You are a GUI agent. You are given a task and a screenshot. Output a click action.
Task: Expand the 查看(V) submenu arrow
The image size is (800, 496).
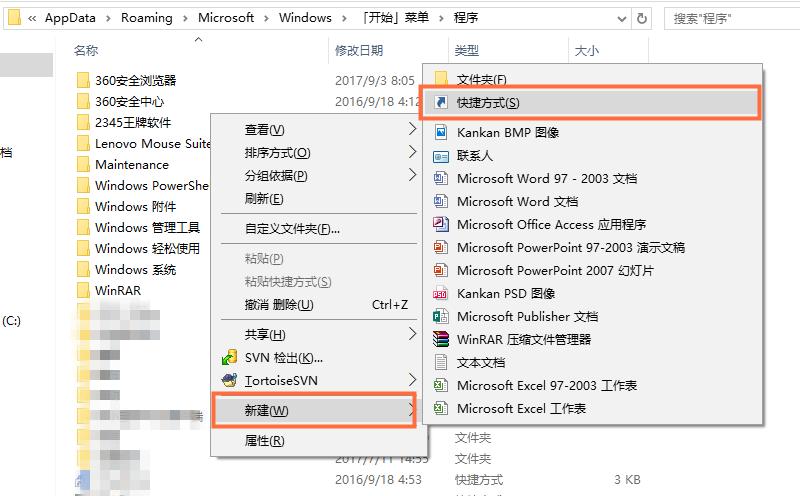(x=412, y=129)
